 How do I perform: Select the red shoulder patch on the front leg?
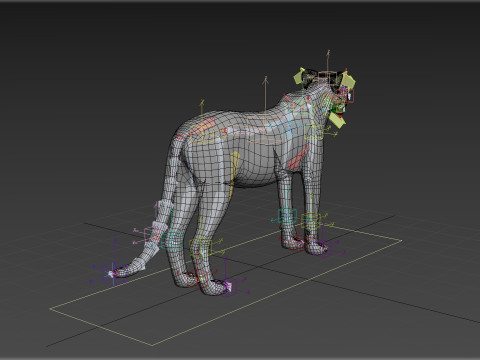tap(297, 158)
